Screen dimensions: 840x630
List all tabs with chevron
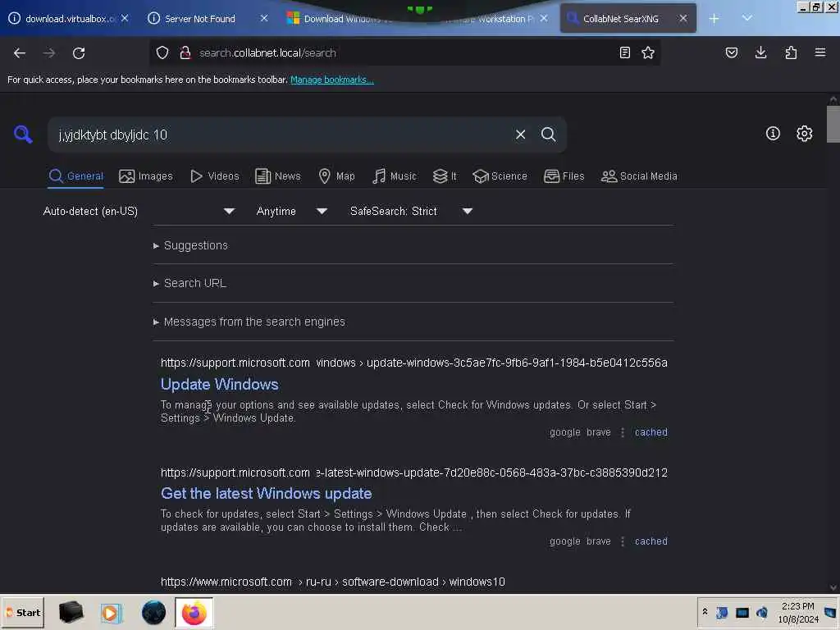[x=747, y=19]
